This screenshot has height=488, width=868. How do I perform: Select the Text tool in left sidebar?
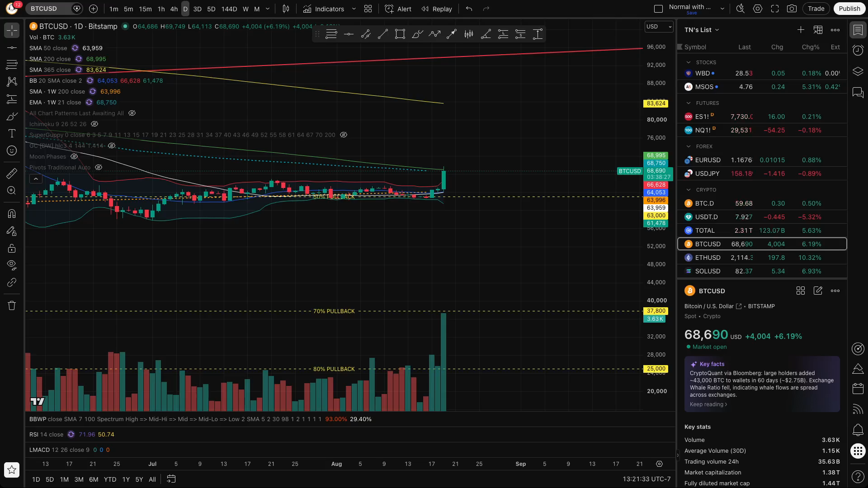(12, 133)
